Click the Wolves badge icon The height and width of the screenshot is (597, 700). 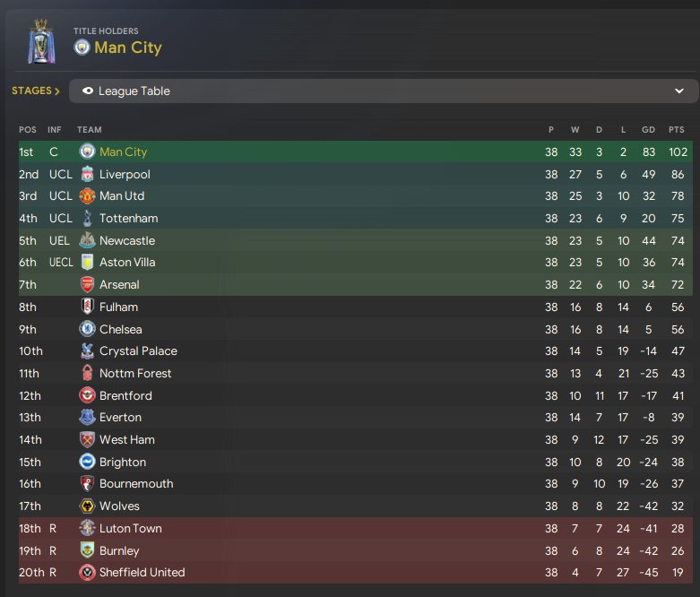pyautogui.click(x=87, y=506)
